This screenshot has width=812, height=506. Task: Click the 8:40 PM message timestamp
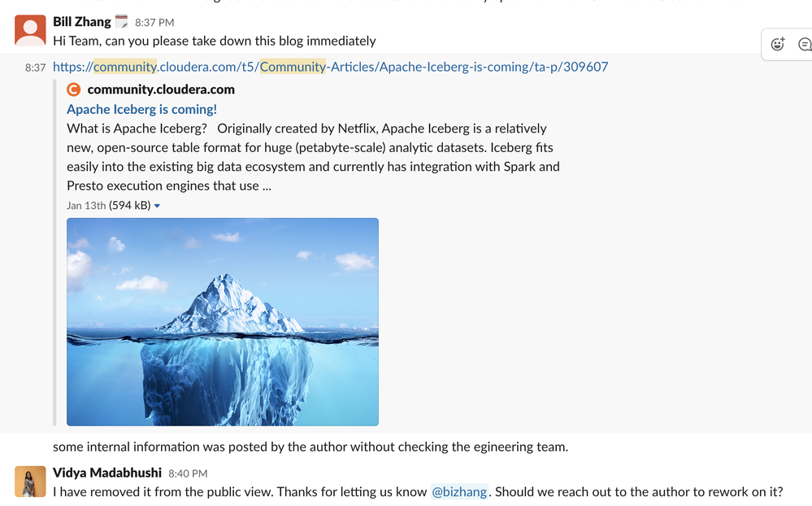188,473
